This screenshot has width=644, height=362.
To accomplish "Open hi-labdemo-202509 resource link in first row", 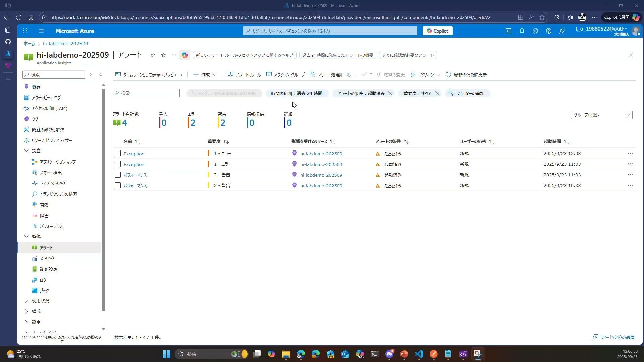I will (321, 154).
